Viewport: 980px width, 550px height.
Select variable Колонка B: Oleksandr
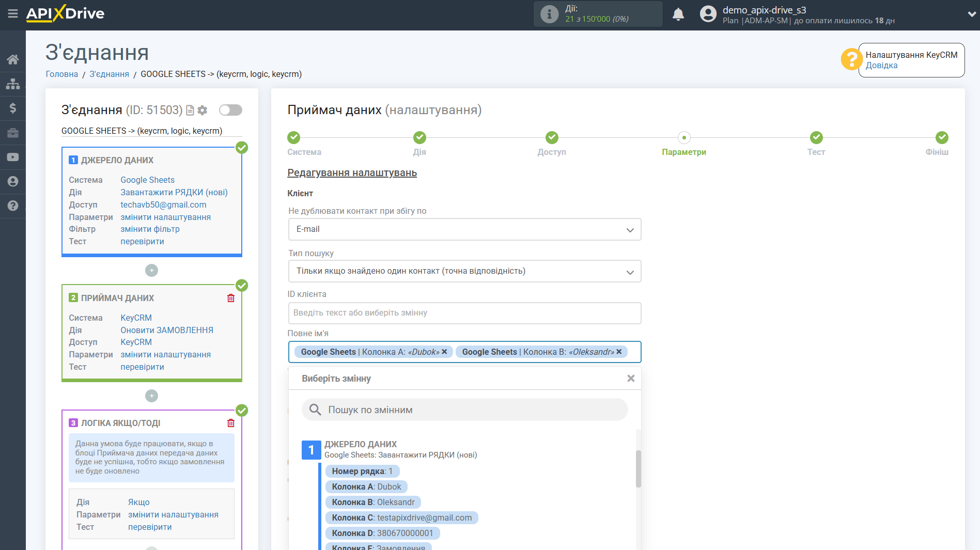[x=373, y=502]
